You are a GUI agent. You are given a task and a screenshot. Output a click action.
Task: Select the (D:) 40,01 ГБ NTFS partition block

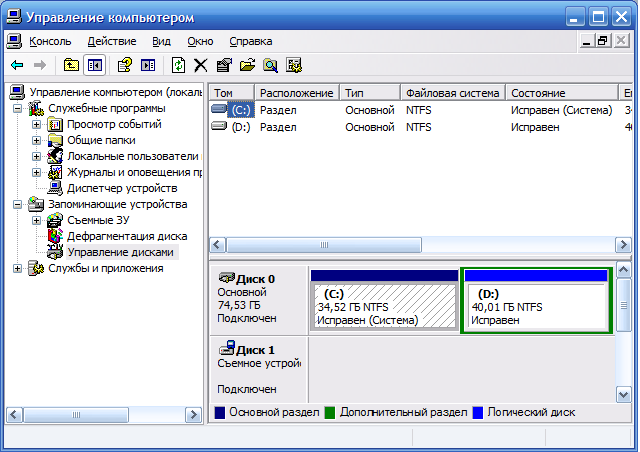[536, 306]
